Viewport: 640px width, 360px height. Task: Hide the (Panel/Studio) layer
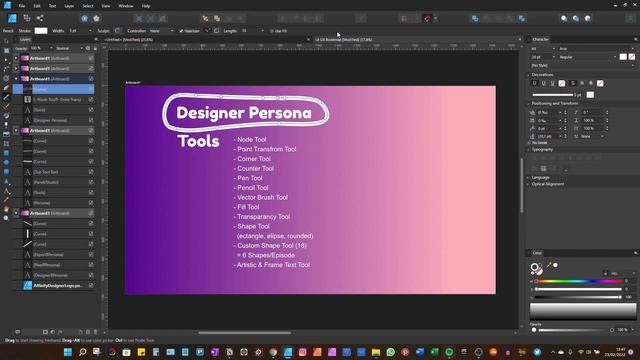point(91,182)
